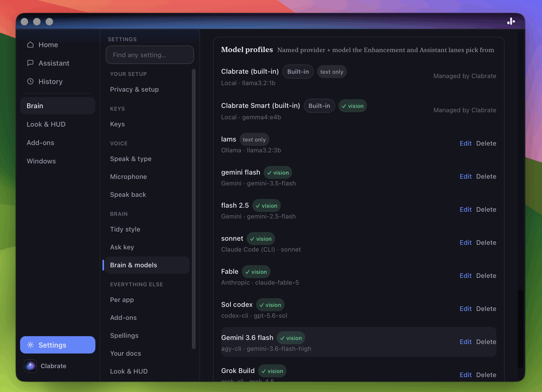This screenshot has width=542, height=392.
Task: Click the Home navigation item
Action: point(58,45)
